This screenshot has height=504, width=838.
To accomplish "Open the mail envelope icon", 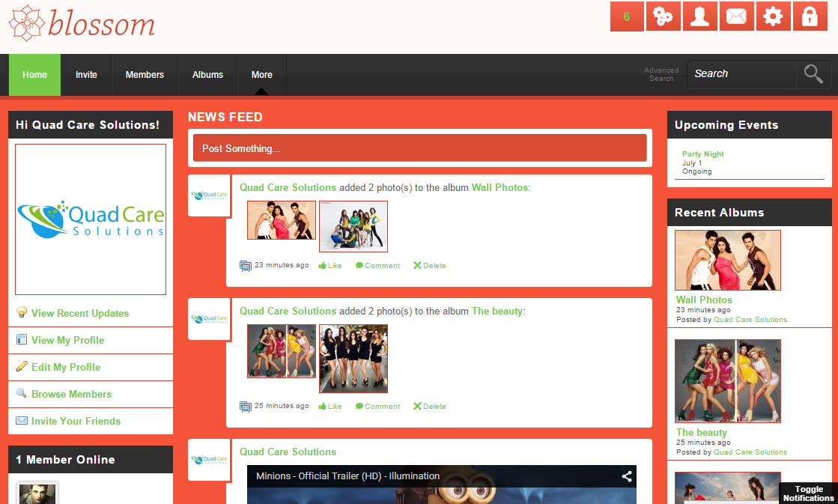I will click(x=736, y=16).
